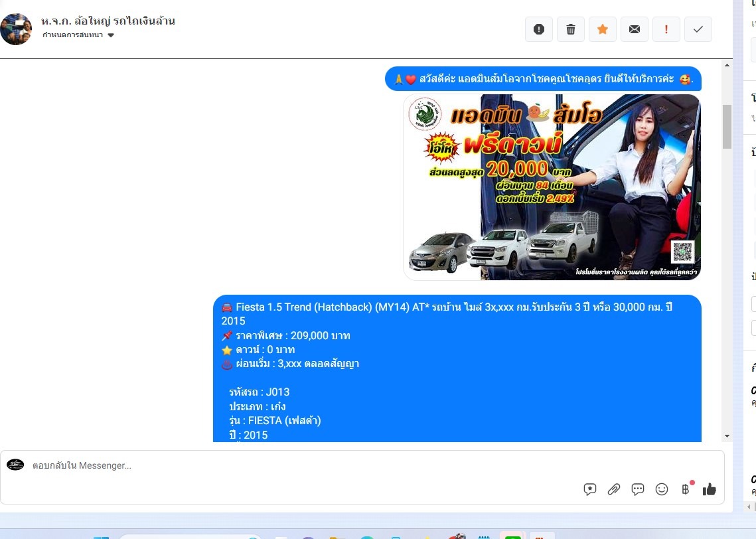Open the speech bubble instant replies icon
Viewport: 756px width, 539px height.
637,489
